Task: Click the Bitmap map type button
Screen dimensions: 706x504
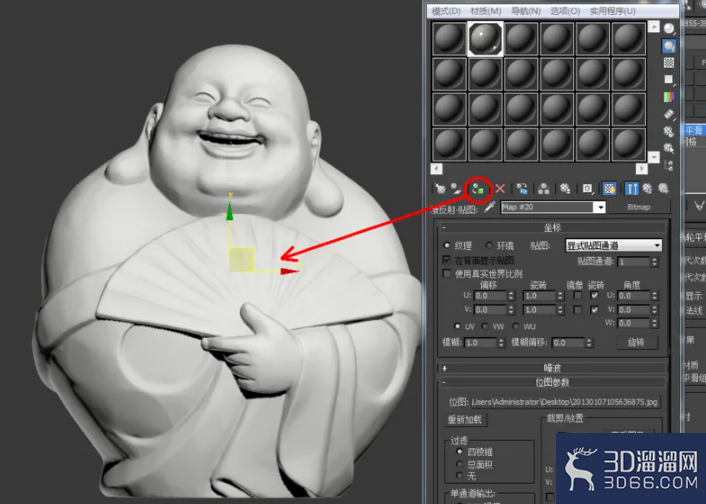Action: click(638, 207)
